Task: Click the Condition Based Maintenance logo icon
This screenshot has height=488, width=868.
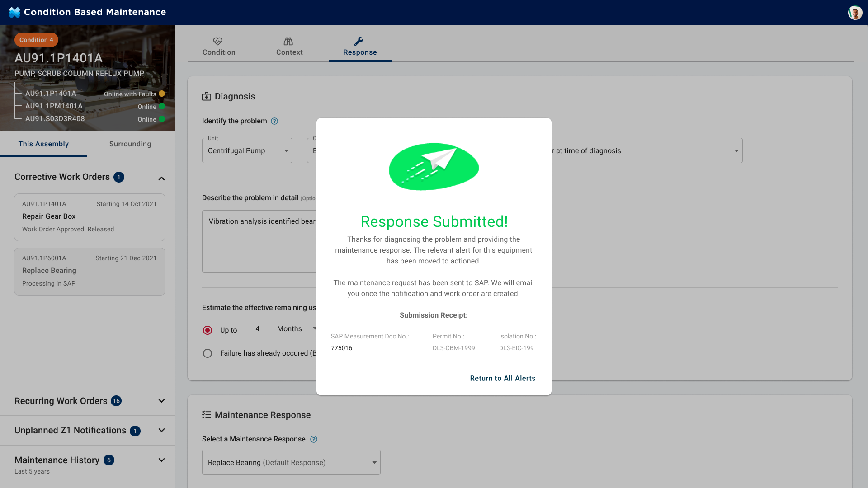Action: (x=14, y=13)
